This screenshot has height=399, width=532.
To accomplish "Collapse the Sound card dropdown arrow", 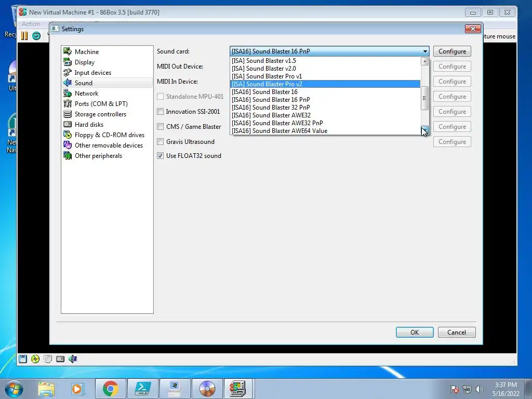I will [x=425, y=51].
